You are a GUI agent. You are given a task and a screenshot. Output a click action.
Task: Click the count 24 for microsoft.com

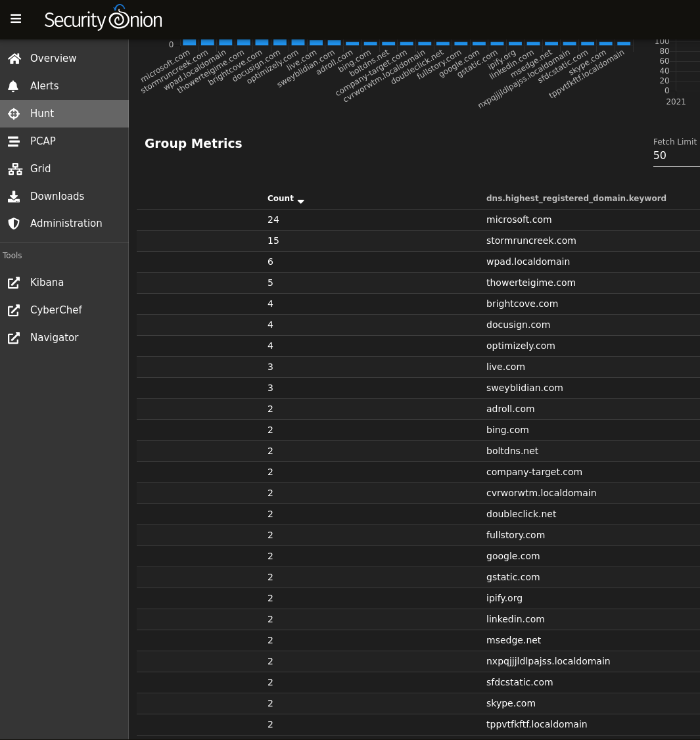[273, 220]
